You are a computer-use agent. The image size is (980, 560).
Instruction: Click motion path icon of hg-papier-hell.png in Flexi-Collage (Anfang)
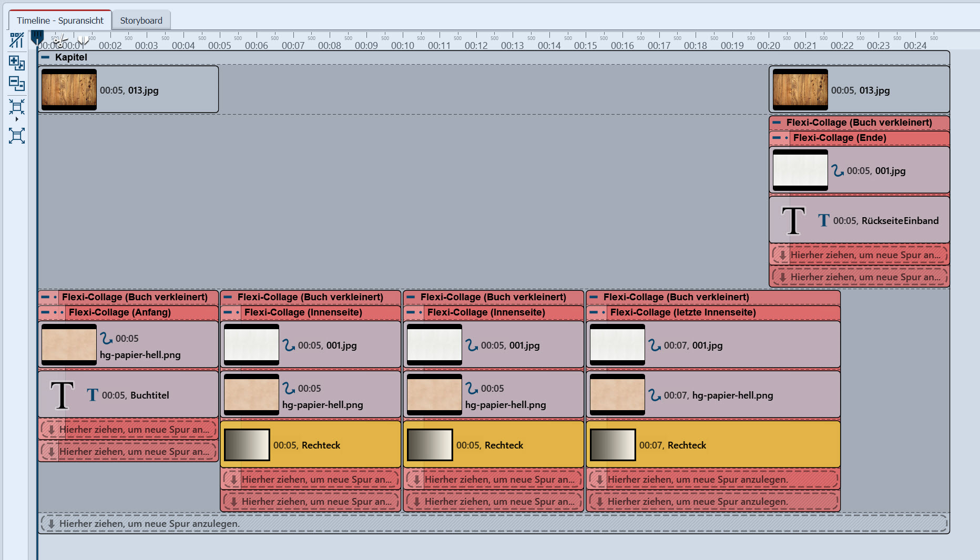[106, 338]
